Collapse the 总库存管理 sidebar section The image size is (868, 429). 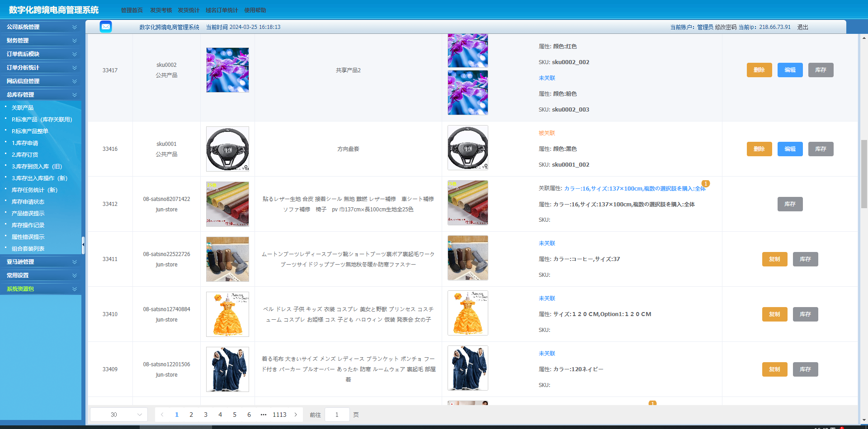[41, 95]
